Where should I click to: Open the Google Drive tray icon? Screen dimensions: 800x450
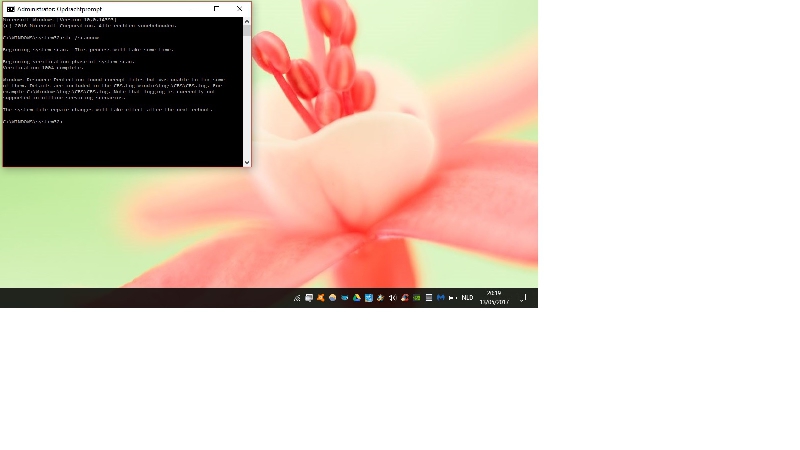pyautogui.click(x=357, y=298)
